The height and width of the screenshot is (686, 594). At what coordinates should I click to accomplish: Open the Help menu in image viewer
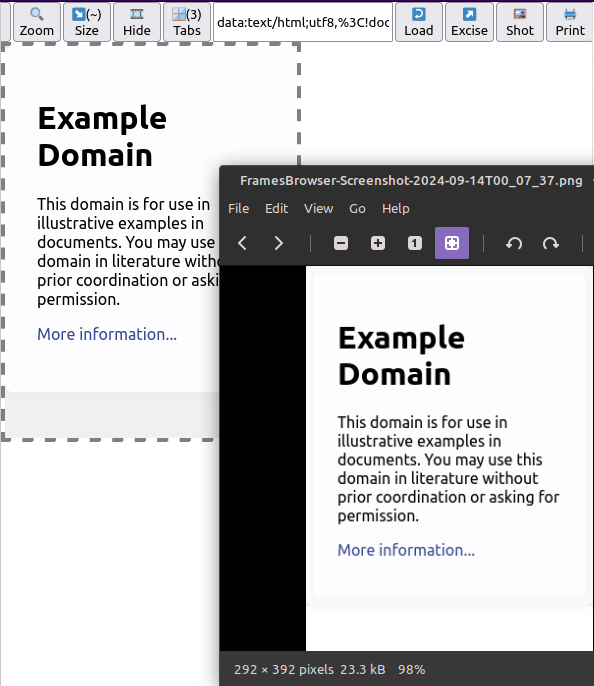[x=395, y=209]
